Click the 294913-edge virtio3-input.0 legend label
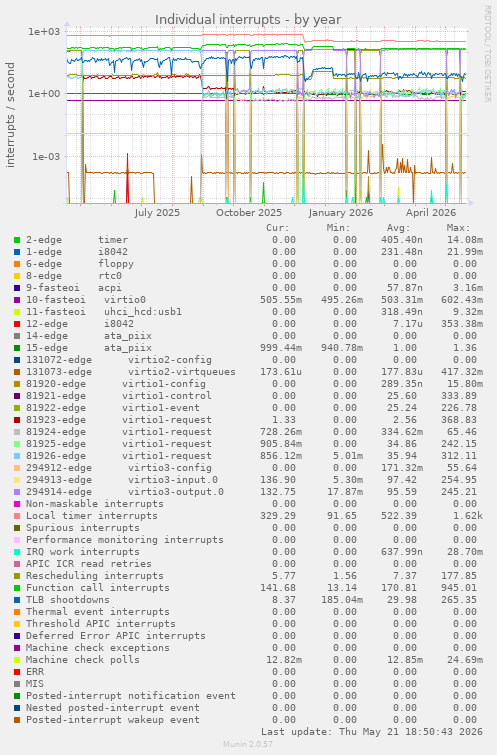The image size is (497, 755). [122, 480]
